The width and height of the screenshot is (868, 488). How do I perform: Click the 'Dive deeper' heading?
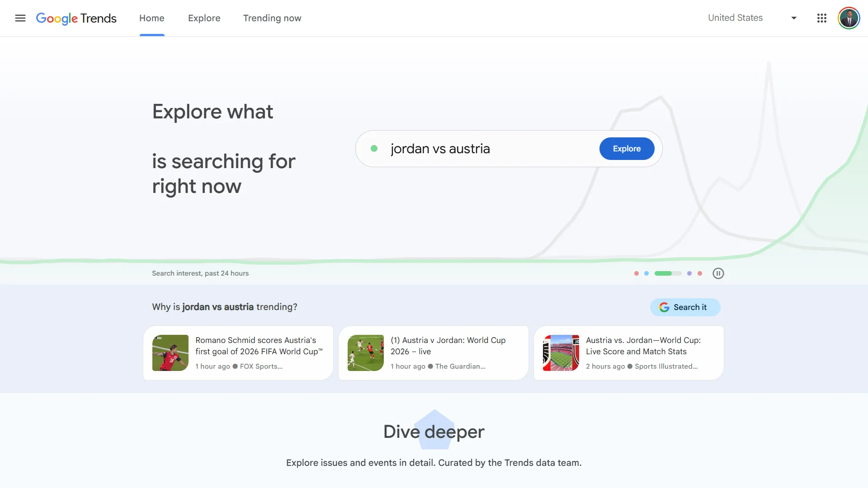434,432
